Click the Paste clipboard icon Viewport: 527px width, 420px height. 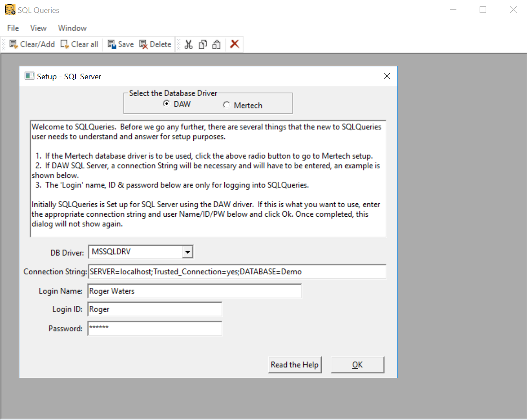point(217,44)
